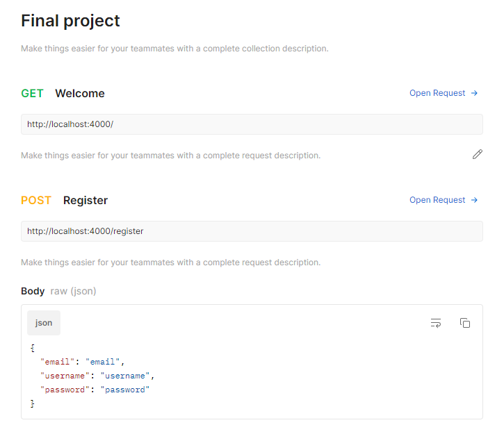This screenshot has height=434, width=504.
Task: Copy the JSON body with the copy icon
Action: (465, 323)
